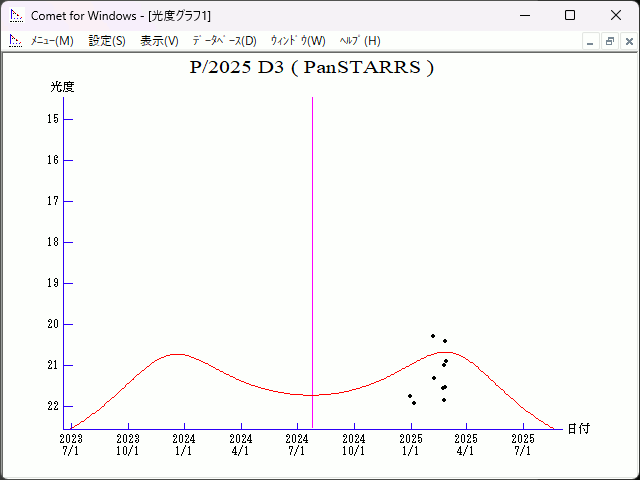Select the brightest observation dot above magnitude 20.5
Image resolution: width=640 pixels, height=480 pixels.
433,336
